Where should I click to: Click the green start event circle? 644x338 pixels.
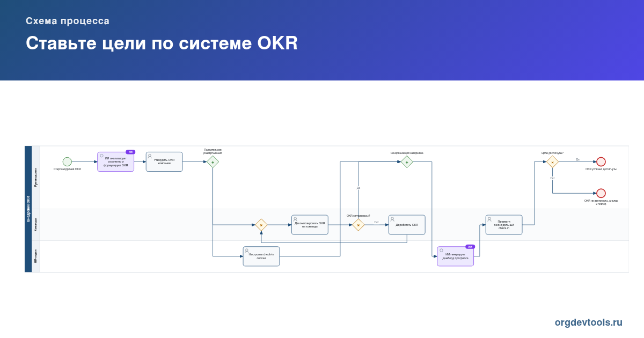click(67, 161)
